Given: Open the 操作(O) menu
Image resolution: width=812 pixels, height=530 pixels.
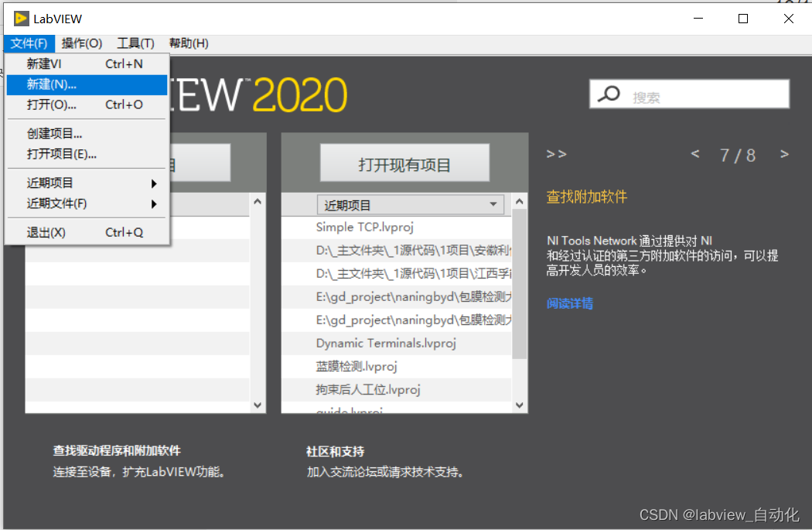Looking at the screenshot, I should click(x=82, y=43).
